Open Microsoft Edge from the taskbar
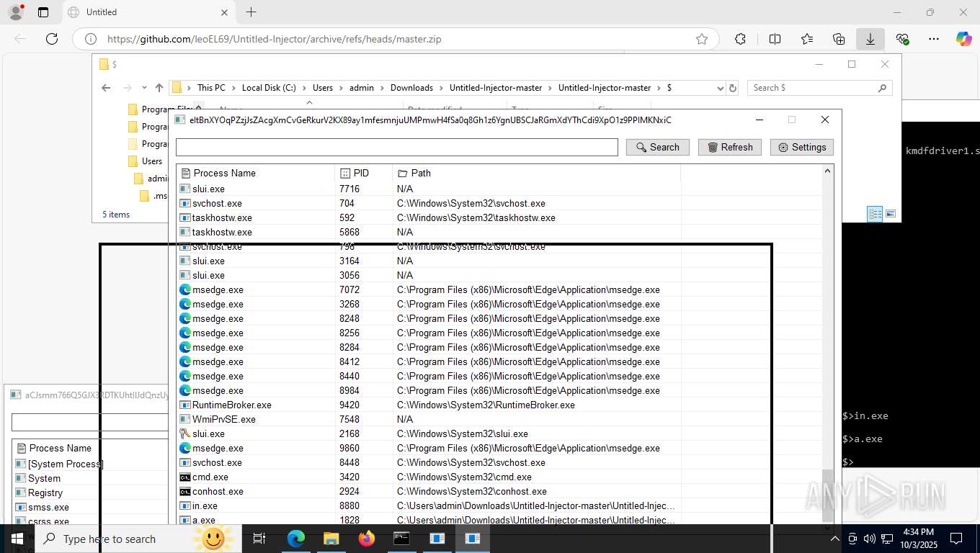Viewport: 980px width, 553px height. 296,539
